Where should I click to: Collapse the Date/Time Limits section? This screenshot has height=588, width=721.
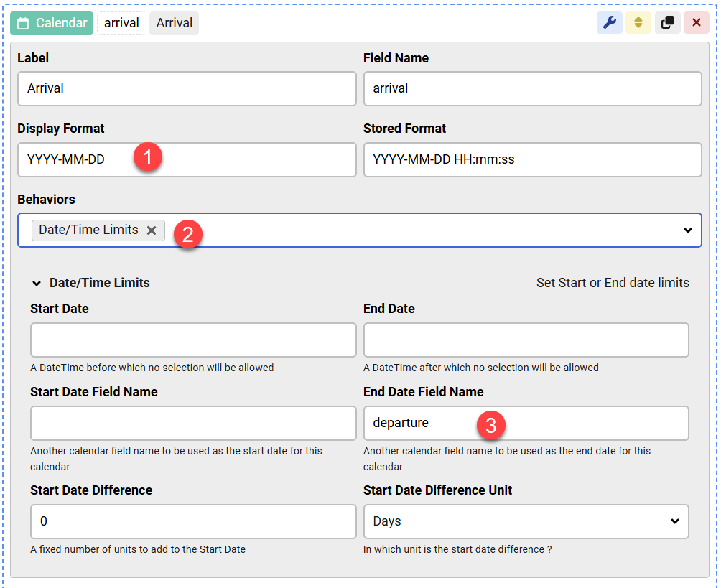tap(37, 283)
